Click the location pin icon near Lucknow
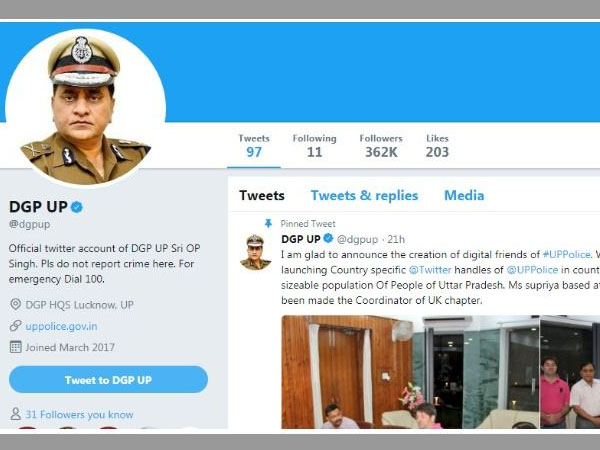This screenshot has width=600, height=450. coord(15,304)
